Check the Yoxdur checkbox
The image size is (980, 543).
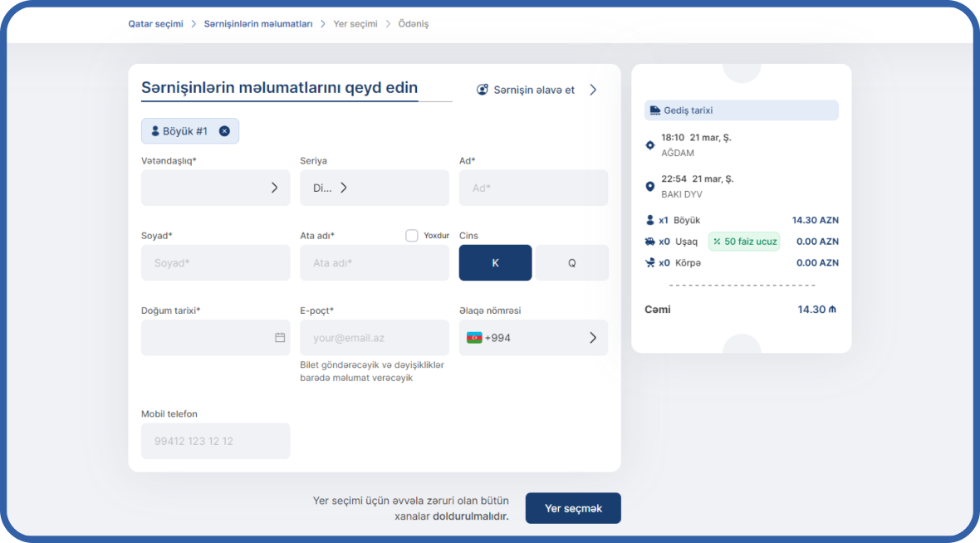coord(412,236)
